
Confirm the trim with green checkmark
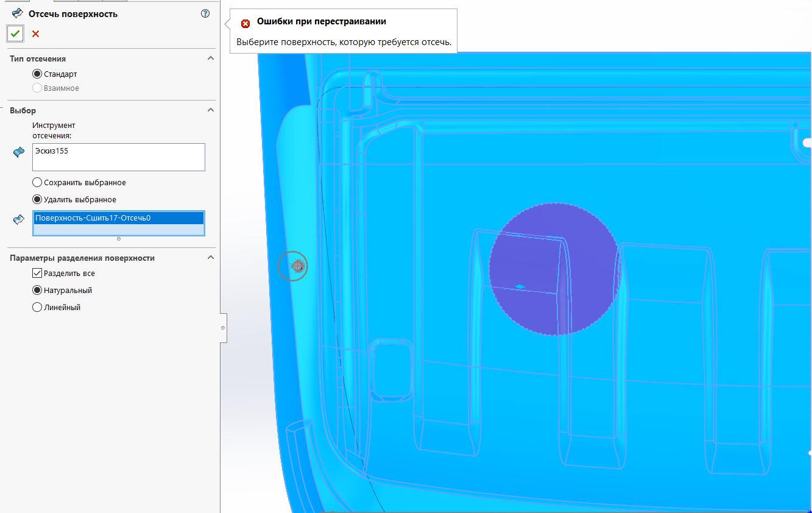pos(15,34)
